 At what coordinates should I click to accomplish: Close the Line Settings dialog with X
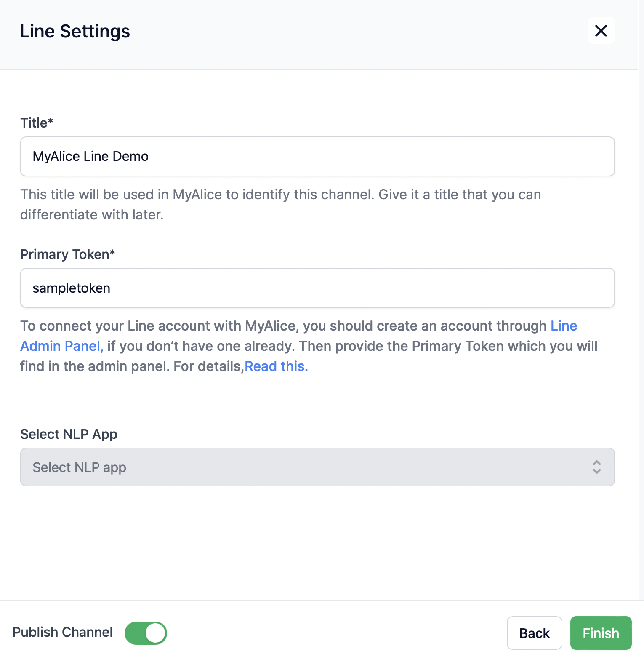pyautogui.click(x=601, y=30)
